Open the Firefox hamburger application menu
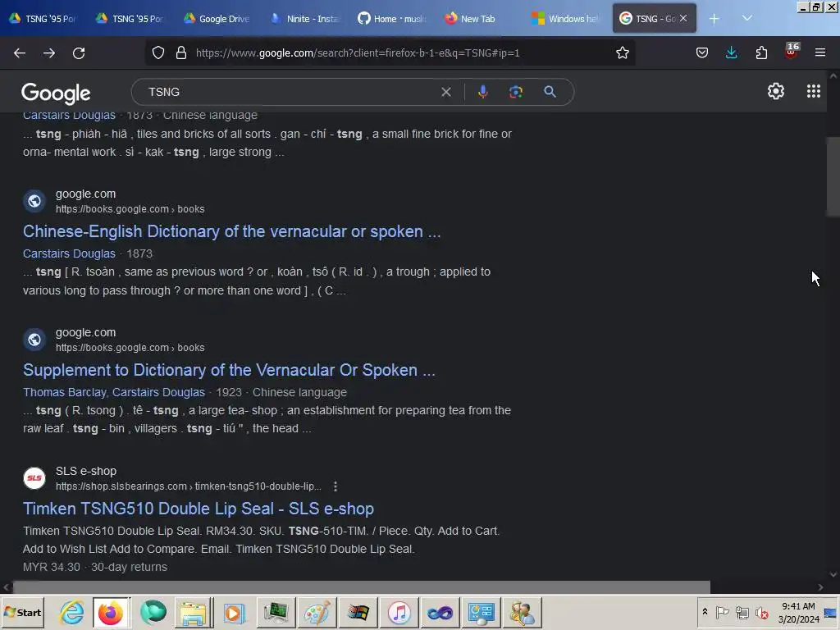840x630 pixels. [x=820, y=53]
